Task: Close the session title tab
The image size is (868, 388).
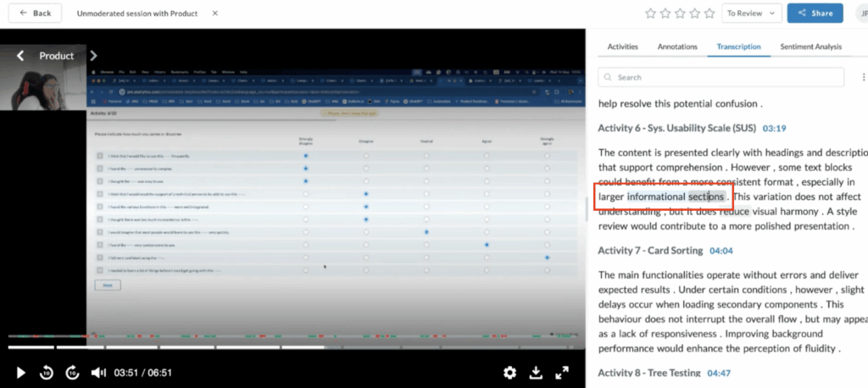Action: click(x=215, y=14)
